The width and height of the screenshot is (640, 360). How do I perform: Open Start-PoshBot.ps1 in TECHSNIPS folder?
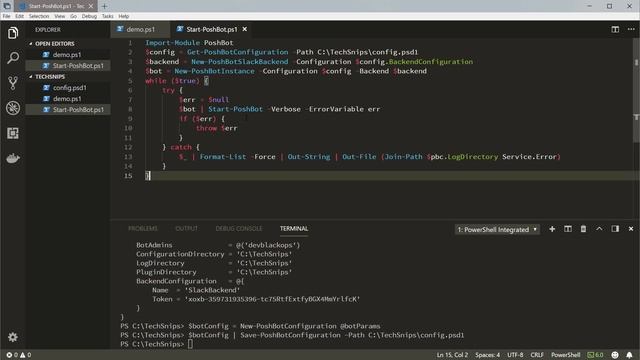pyautogui.click(x=68, y=110)
